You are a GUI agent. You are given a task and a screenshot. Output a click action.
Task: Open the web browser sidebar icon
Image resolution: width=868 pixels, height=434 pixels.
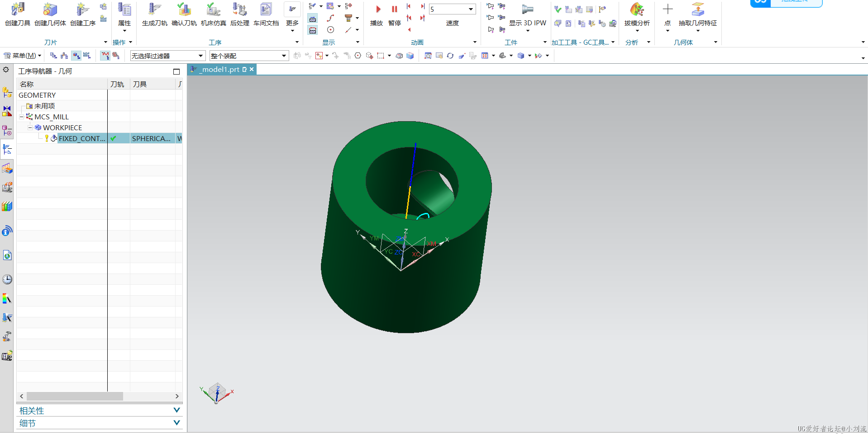tap(7, 256)
